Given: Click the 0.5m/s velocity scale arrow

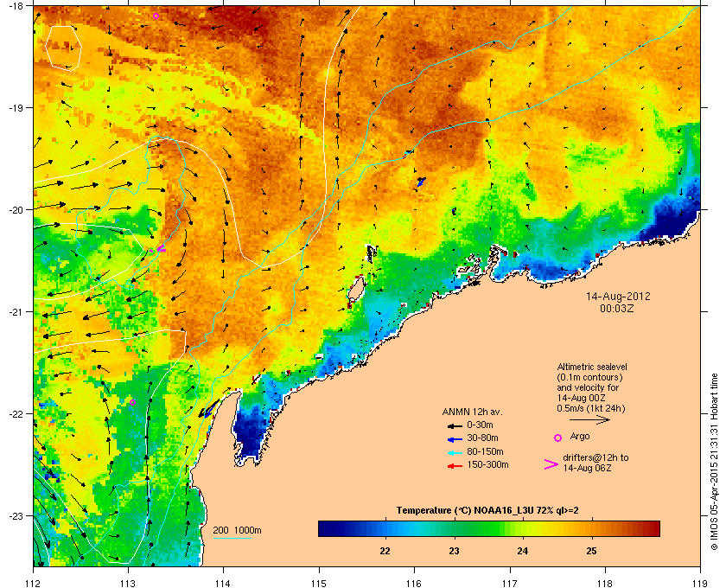Looking at the screenshot, I should (x=589, y=419).
